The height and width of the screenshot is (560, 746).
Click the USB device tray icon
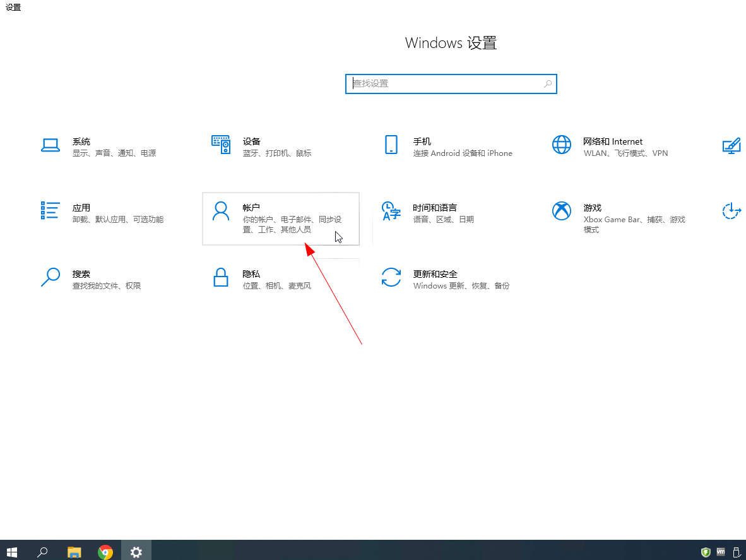737,552
